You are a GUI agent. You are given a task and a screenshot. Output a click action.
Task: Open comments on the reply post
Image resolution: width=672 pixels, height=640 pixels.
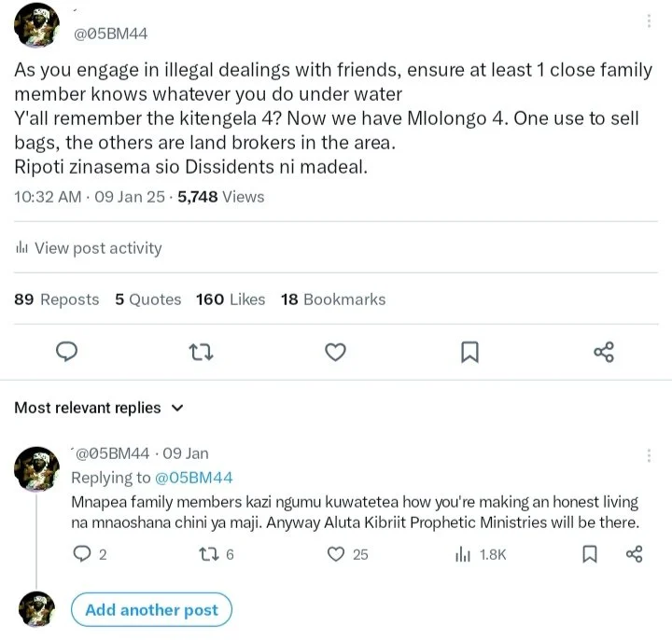click(x=81, y=554)
